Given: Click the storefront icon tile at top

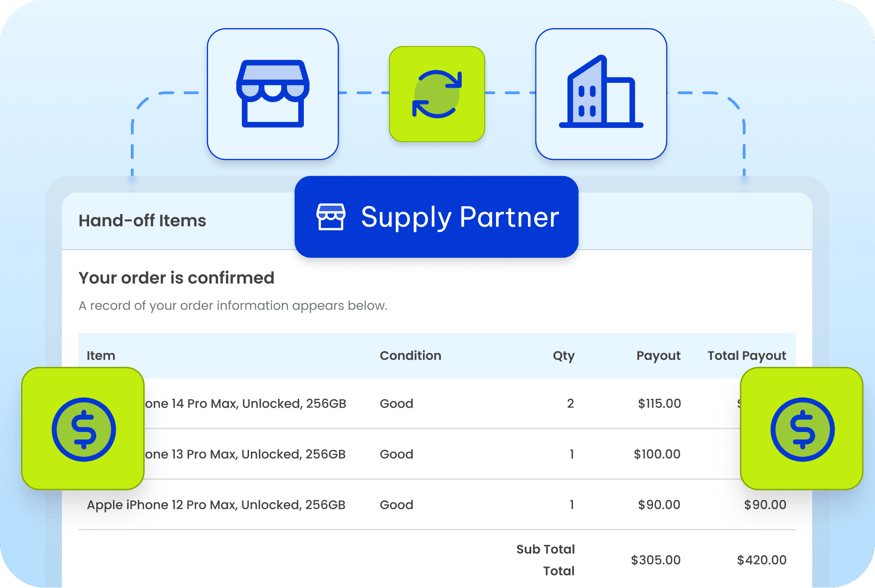Looking at the screenshot, I should coord(273,94).
